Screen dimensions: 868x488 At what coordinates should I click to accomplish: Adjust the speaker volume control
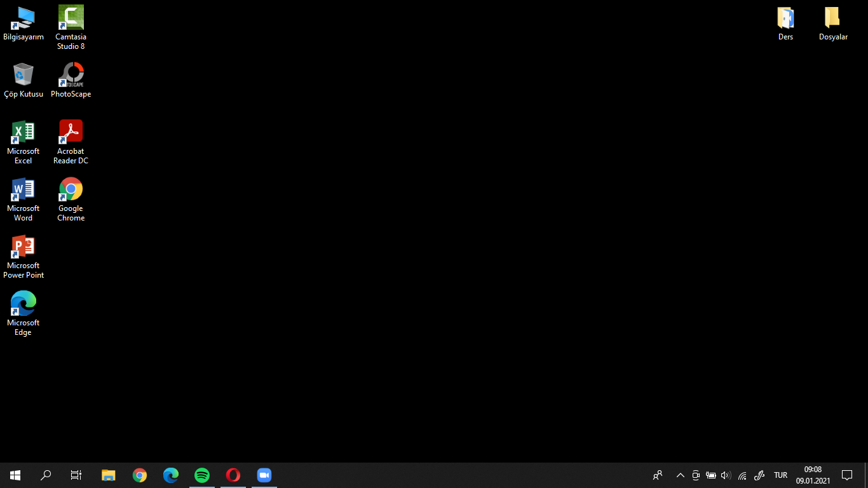[x=725, y=475]
